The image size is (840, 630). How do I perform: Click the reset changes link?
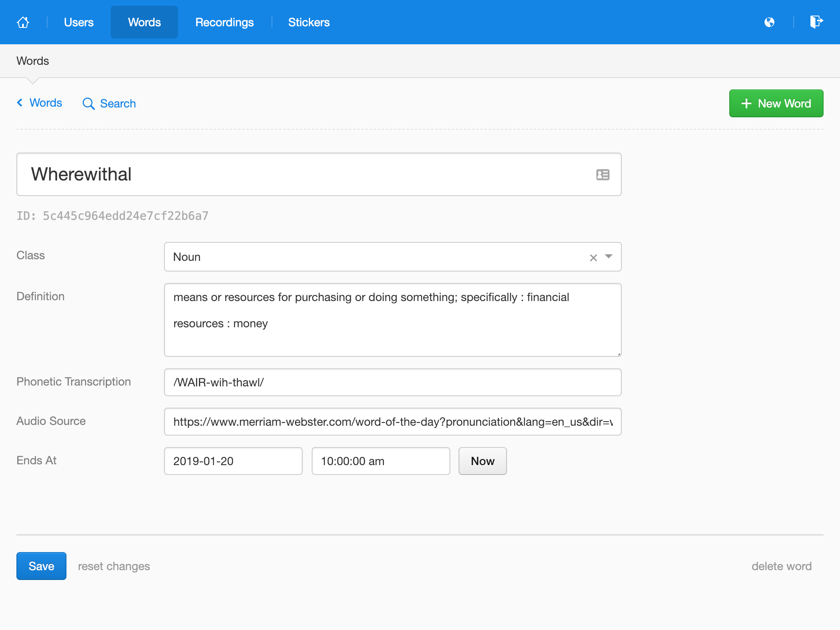pyautogui.click(x=114, y=566)
